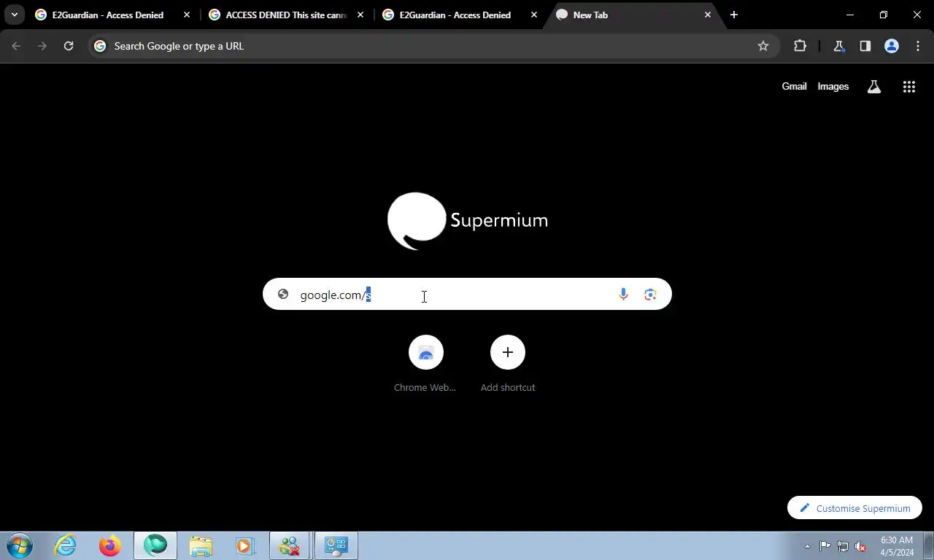Screen dimensions: 934x560
Task: Close the third tab, E2Guardian - Access Denied
Action: tap(534, 15)
